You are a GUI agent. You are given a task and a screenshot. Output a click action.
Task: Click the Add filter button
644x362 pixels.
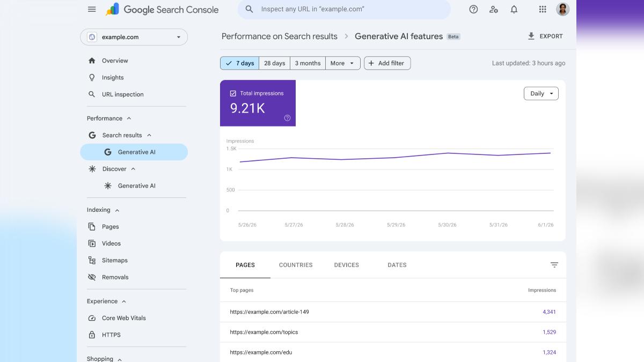pos(387,63)
